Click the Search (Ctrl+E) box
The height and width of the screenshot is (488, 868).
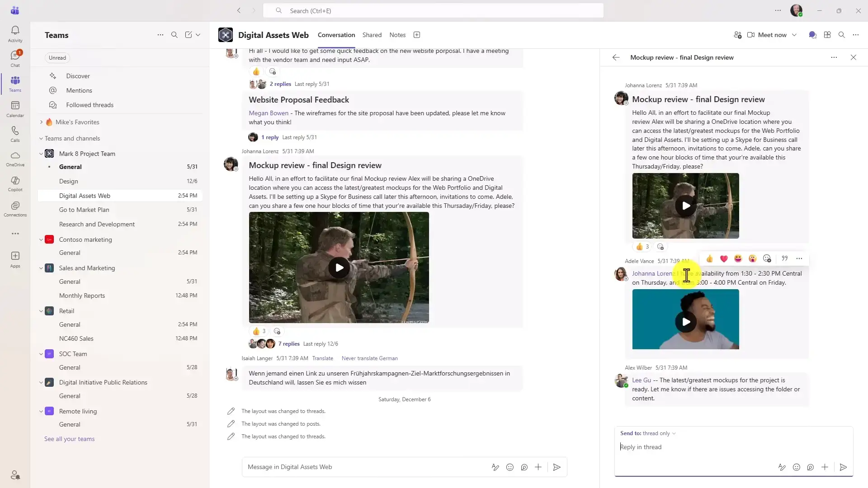click(x=433, y=11)
